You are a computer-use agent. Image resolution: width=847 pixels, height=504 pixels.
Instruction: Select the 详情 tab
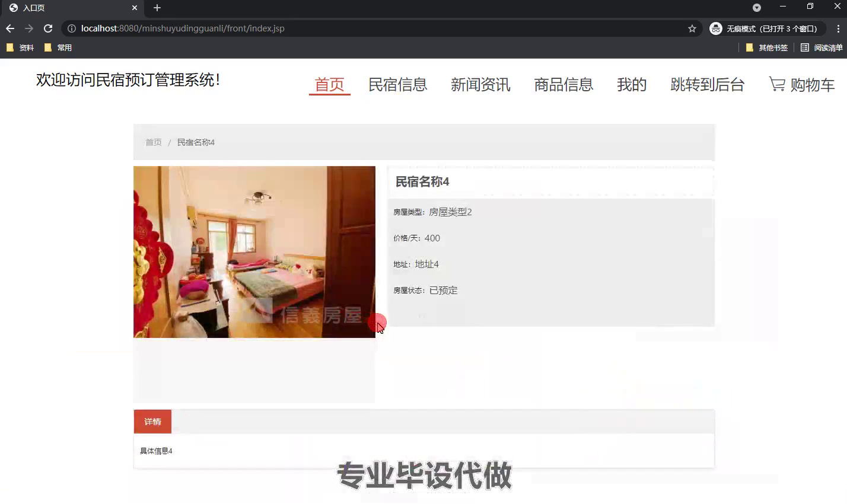152,422
